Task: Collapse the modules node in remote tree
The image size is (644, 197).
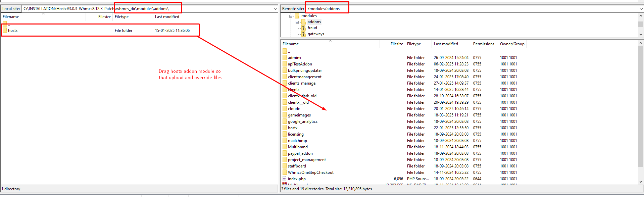Action: pos(291,16)
